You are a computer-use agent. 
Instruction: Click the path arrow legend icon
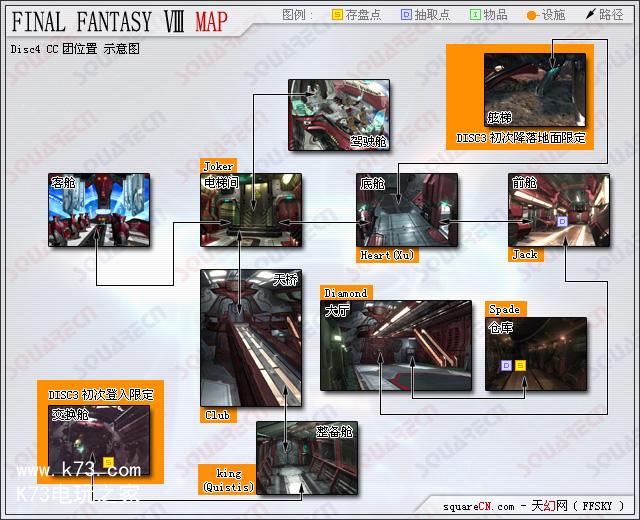coord(590,15)
